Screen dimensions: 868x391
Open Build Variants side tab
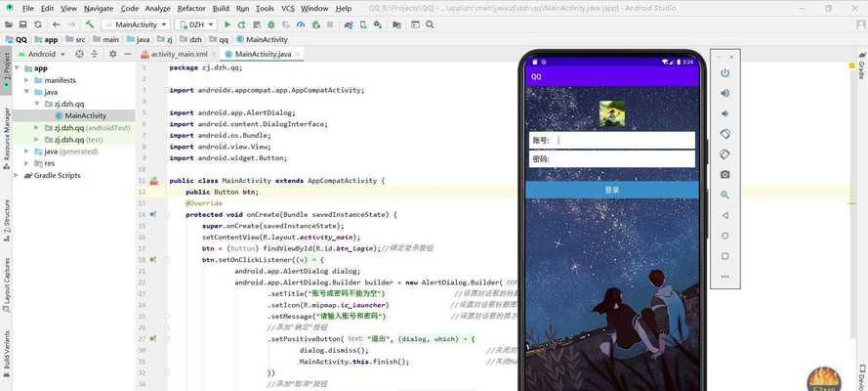pyautogui.click(x=6, y=355)
